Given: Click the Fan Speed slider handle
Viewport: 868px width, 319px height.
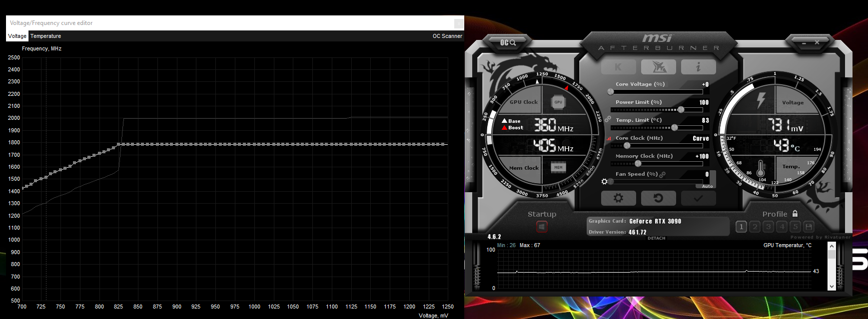Looking at the screenshot, I should tap(611, 182).
